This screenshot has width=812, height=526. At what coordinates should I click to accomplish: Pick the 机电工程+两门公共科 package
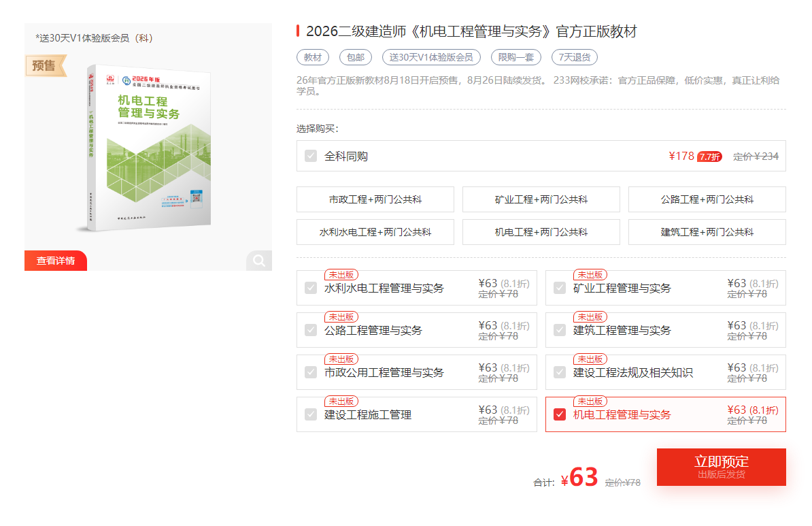541,232
